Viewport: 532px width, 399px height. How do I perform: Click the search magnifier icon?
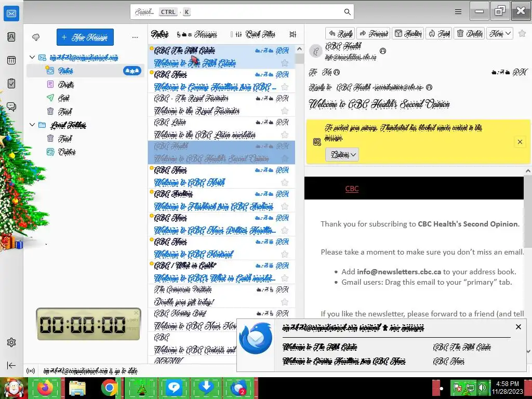tap(347, 12)
